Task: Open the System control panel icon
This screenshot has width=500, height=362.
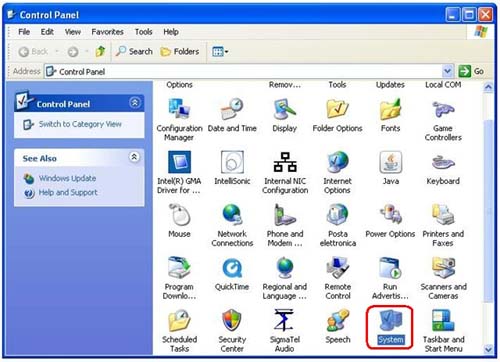Action: tap(390, 321)
